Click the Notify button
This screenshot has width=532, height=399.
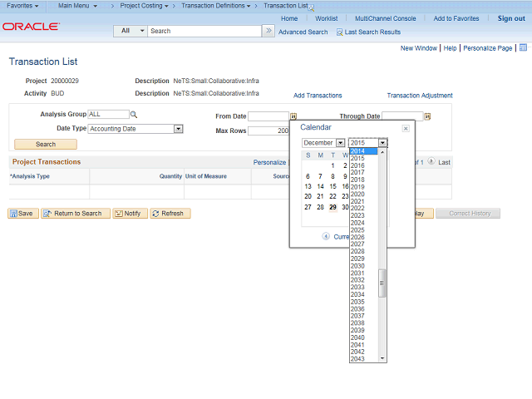pyautogui.click(x=128, y=214)
